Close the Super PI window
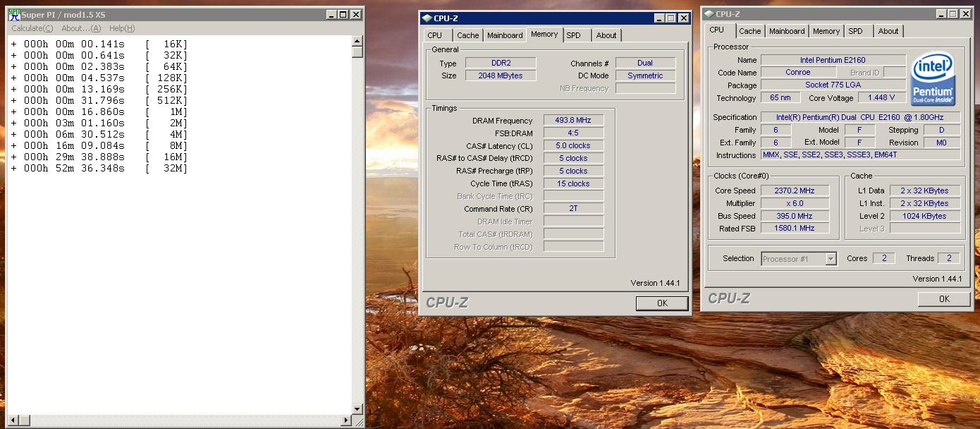Viewport: 980px width, 429px height. coord(355,14)
